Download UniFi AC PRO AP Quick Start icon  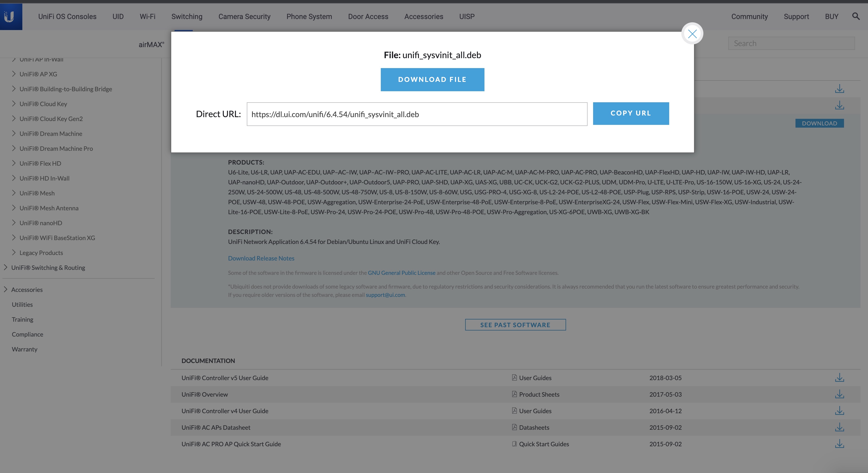pyautogui.click(x=839, y=443)
